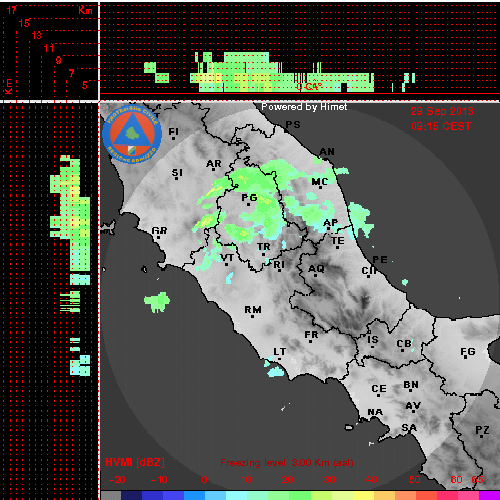Viewport: 500px width, 500px height.
Task: Click the FI city marker
Action: (173, 138)
